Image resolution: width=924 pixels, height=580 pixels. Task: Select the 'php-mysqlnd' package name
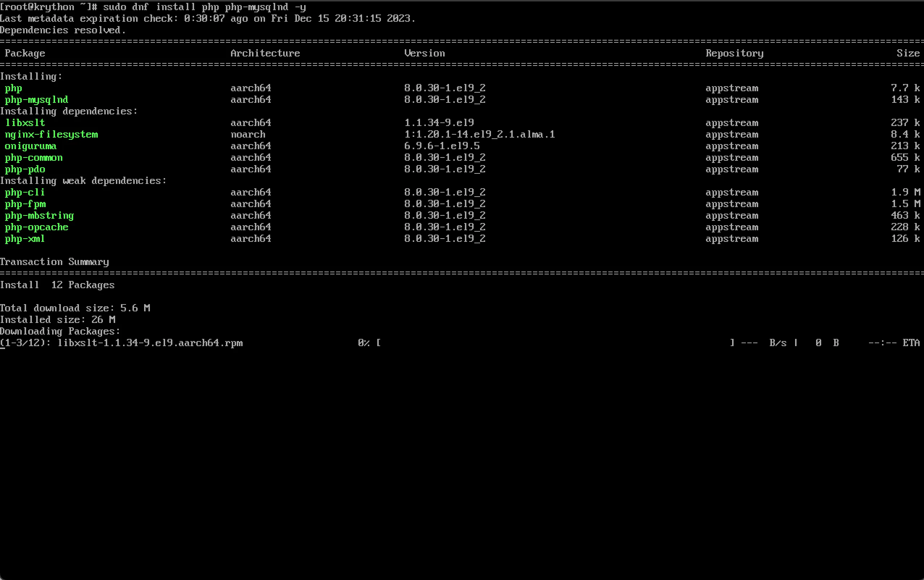tap(37, 100)
